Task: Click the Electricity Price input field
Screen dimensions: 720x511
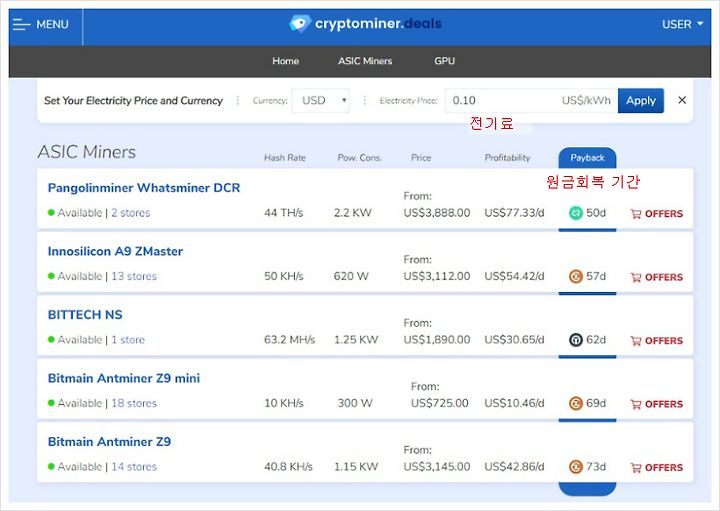Action: (531, 101)
